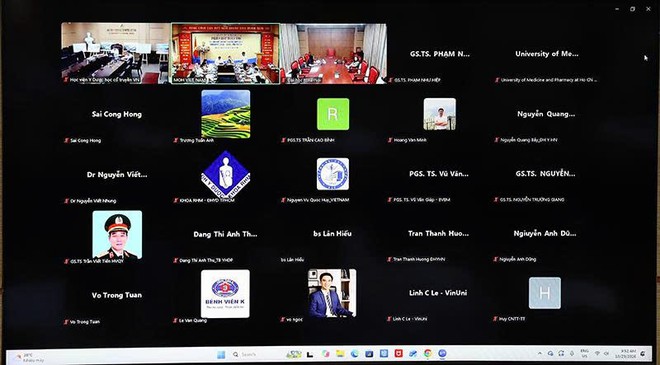Screen dimensions: 660x365
Task: Click the muted mic icon beside Hoang Van Minh
Action: [390, 140]
